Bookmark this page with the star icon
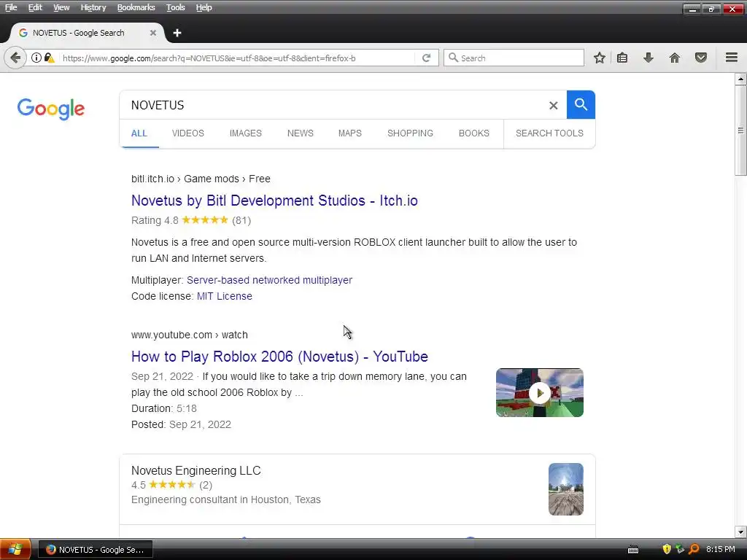This screenshot has width=747, height=560. click(600, 58)
